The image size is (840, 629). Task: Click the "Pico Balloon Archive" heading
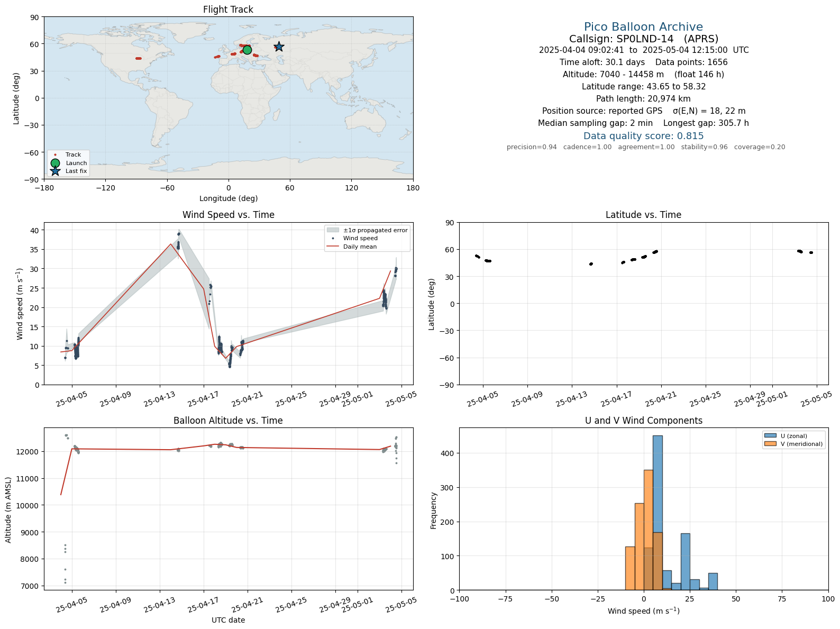[643, 27]
